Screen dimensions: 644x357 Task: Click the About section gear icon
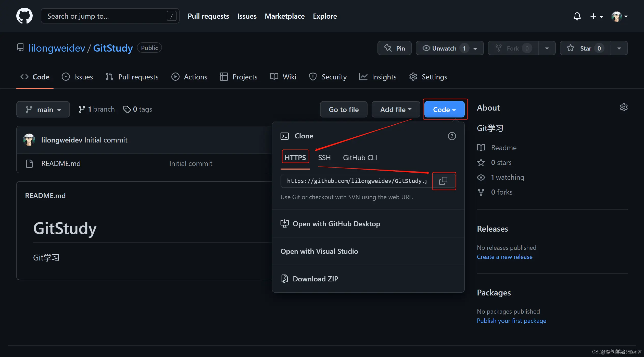click(x=624, y=108)
